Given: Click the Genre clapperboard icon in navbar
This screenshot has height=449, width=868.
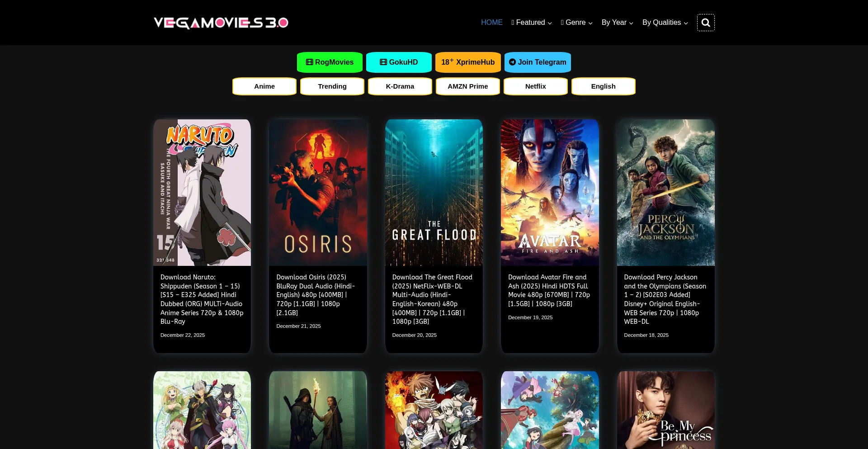Looking at the screenshot, I should [x=561, y=22].
